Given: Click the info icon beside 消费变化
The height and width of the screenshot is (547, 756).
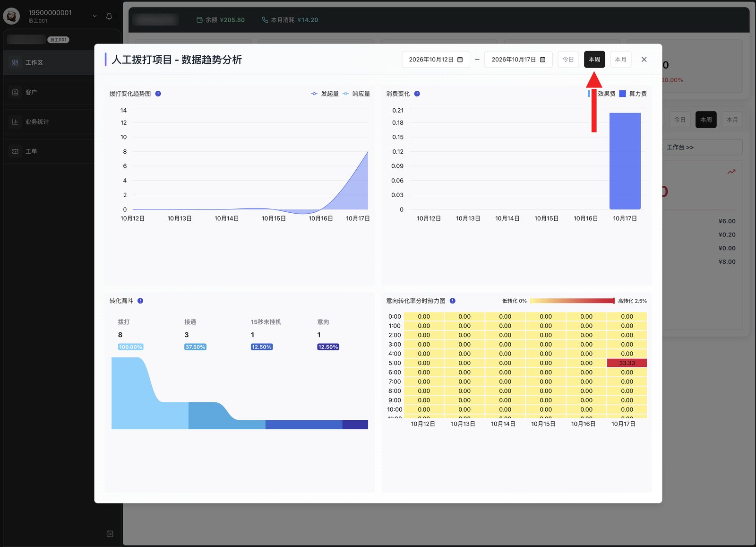Looking at the screenshot, I should [417, 94].
